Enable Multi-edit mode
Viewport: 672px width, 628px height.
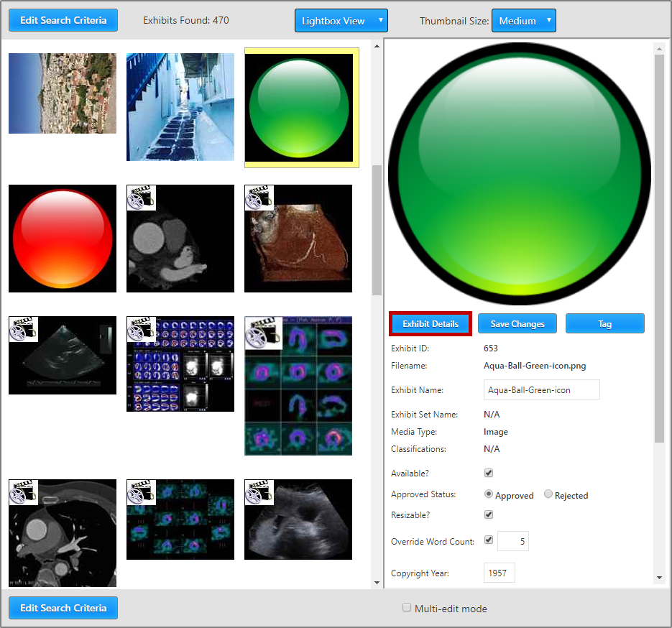408,608
